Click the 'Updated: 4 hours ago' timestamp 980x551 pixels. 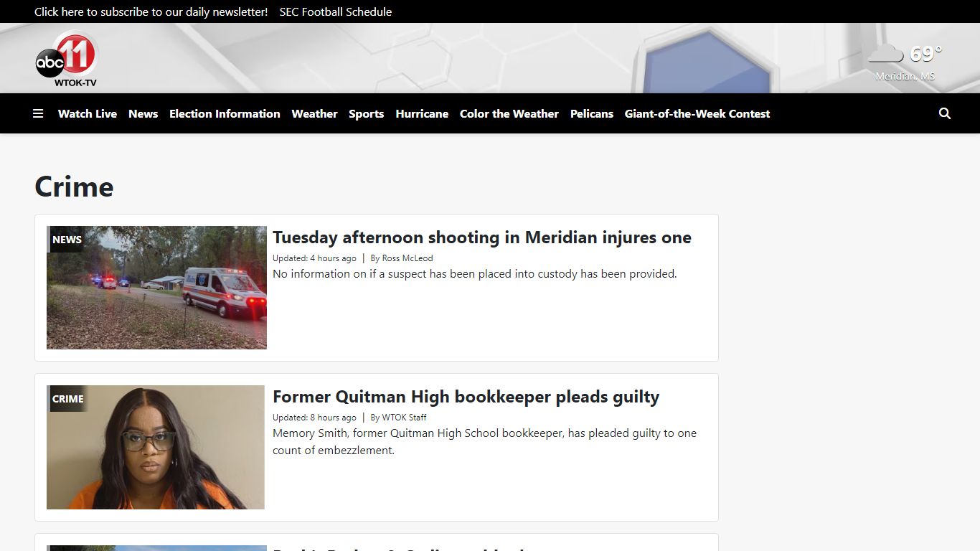pyautogui.click(x=314, y=258)
